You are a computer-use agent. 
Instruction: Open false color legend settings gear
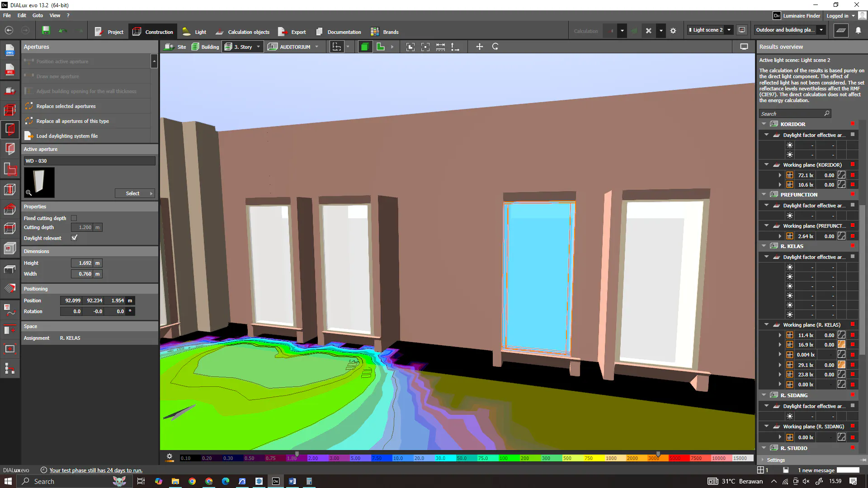170,457
